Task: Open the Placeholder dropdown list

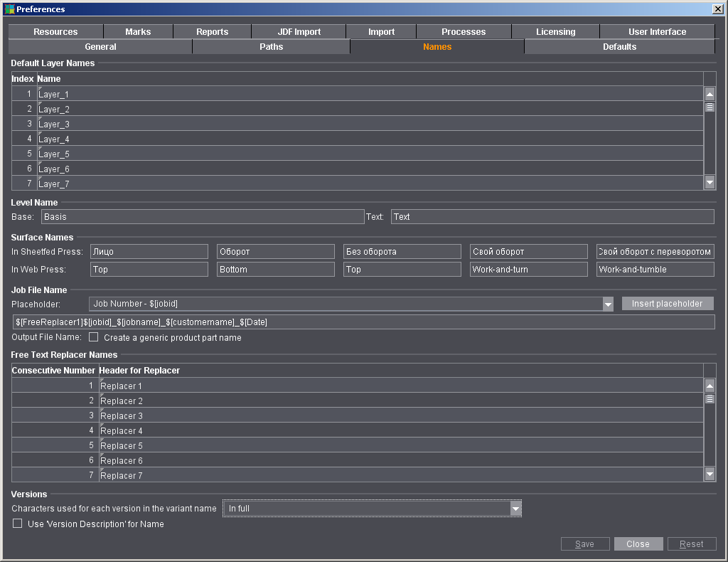Action: click(608, 304)
